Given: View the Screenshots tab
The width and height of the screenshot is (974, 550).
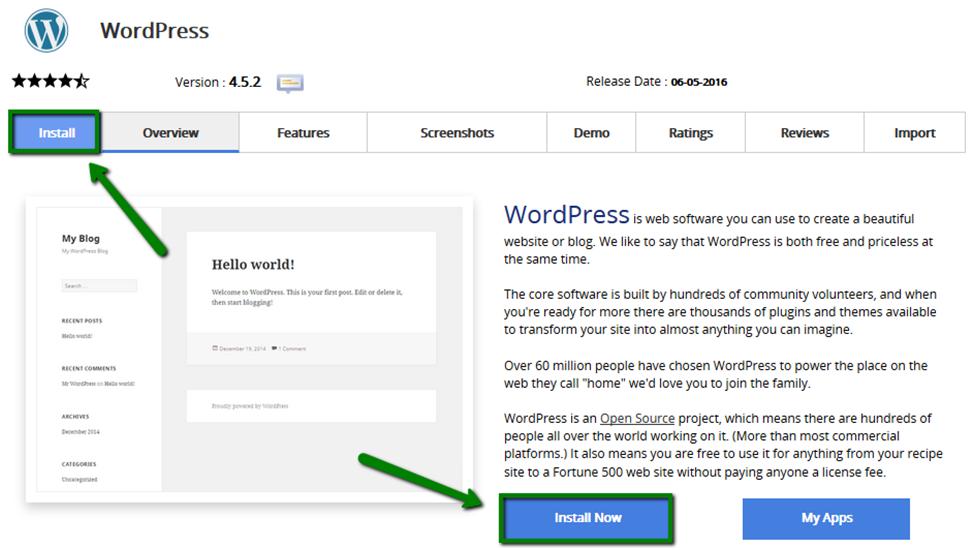Looking at the screenshot, I should point(457,132).
